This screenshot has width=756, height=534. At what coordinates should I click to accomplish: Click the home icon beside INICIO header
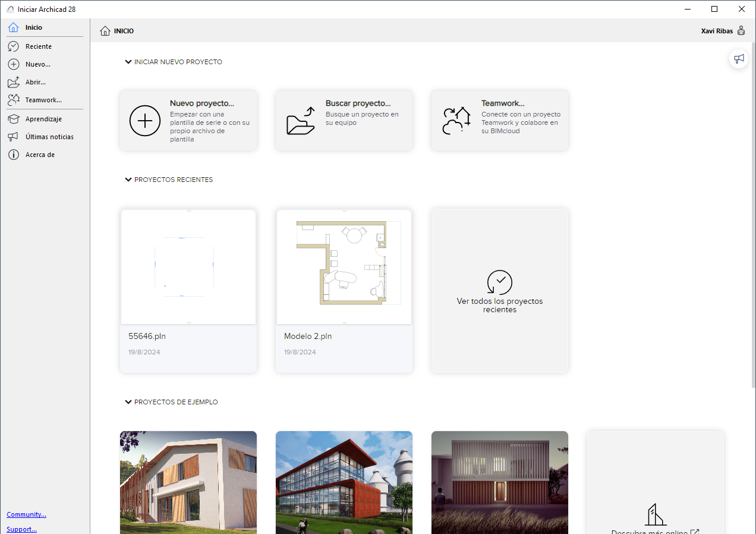tap(105, 31)
